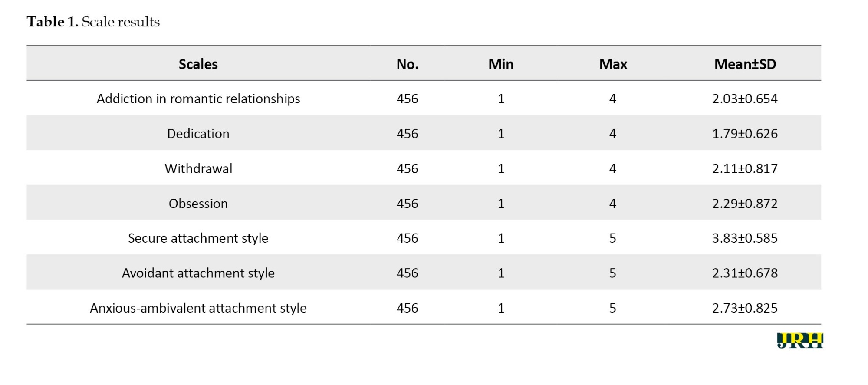Click Secure attachment style row label
The image size is (868, 385).
pos(198,238)
